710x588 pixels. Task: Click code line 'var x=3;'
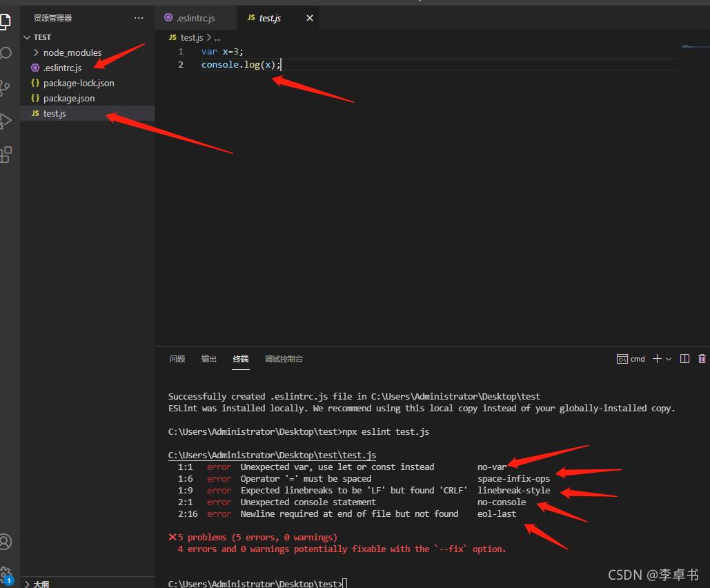click(222, 52)
